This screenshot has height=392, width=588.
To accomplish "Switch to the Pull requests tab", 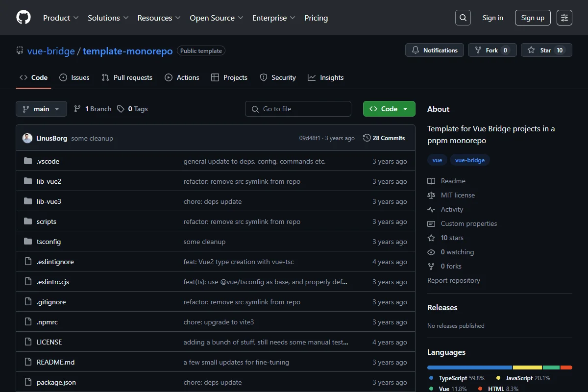I will coord(127,77).
